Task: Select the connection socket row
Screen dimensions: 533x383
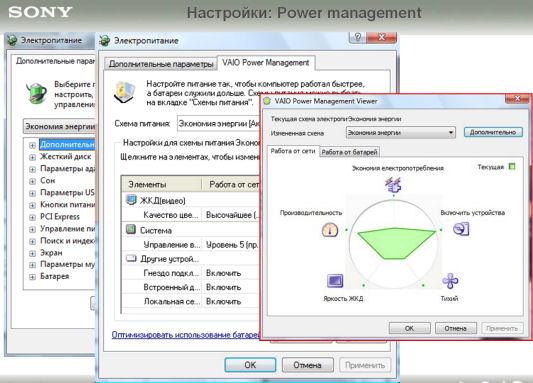Action: [191, 273]
